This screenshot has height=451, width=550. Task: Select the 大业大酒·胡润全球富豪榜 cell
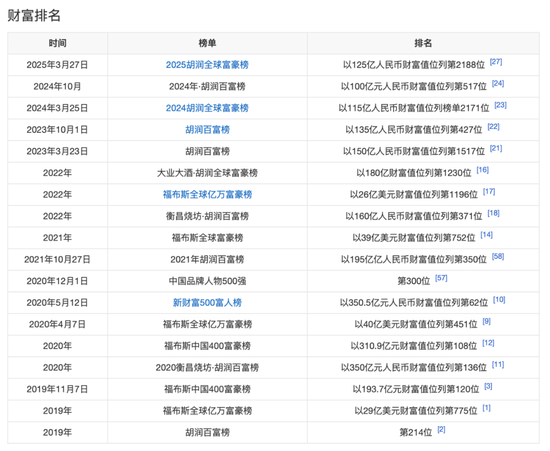(207, 173)
